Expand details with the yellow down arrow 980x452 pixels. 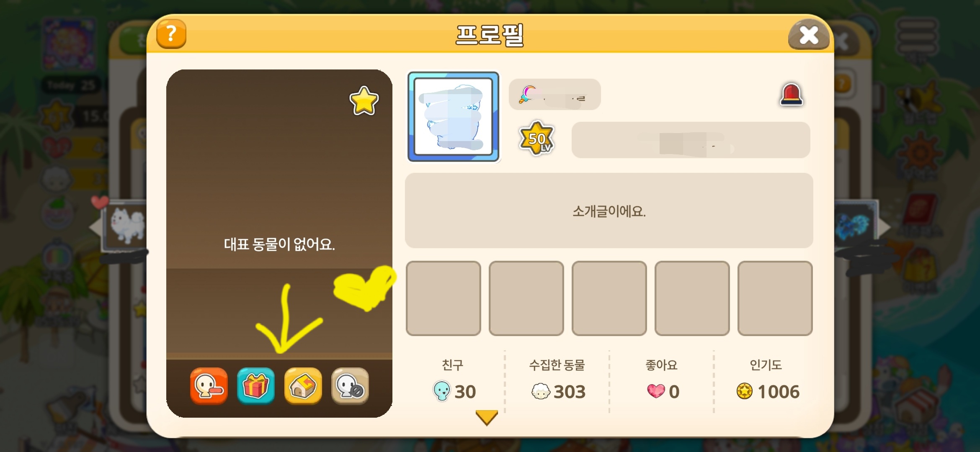click(x=487, y=418)
